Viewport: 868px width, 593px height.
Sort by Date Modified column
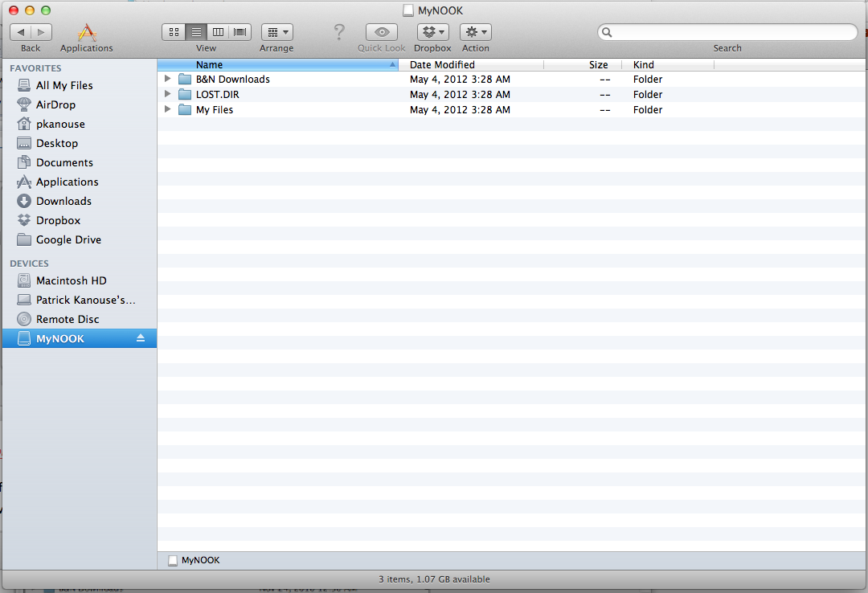pos(442,64)
